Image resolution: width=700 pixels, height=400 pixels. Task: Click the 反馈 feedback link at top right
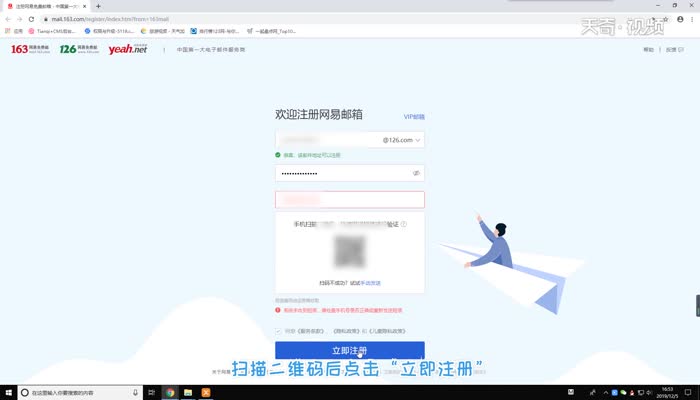point(675,50)
